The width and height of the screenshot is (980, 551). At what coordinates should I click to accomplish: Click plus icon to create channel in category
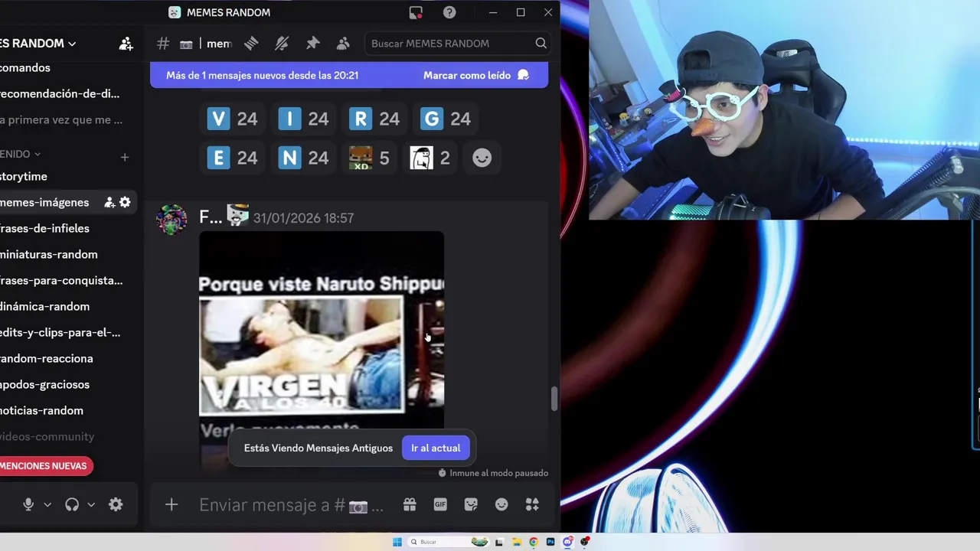(x=125, y=158)
